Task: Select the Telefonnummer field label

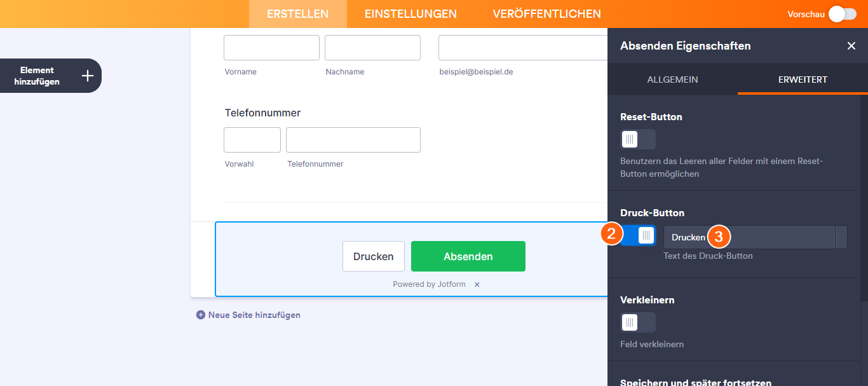Action: [262, 113]
